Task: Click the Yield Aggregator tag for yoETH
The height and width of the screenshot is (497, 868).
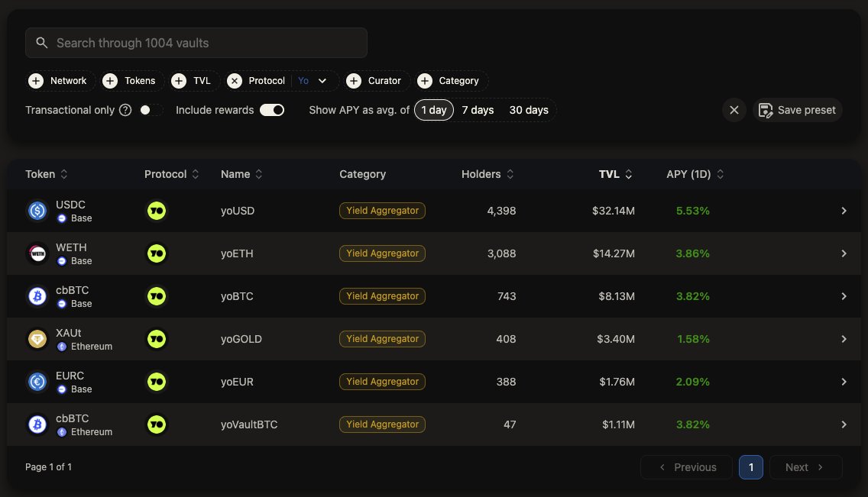Action: pos(383,253)
